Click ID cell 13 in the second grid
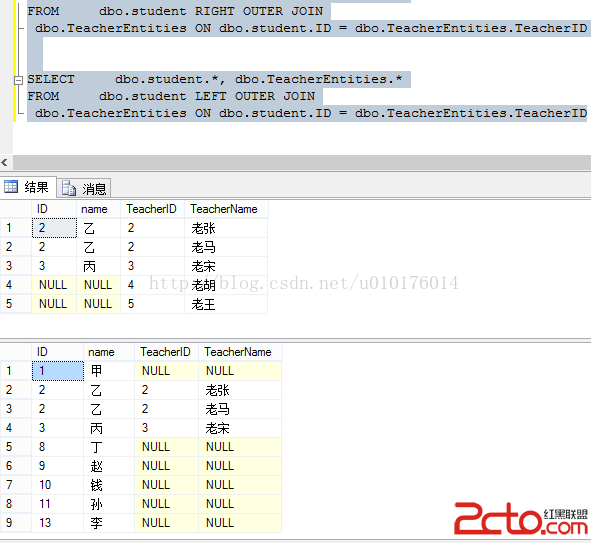The height and width of the screenshot is (545, 591). pos(58,523)
